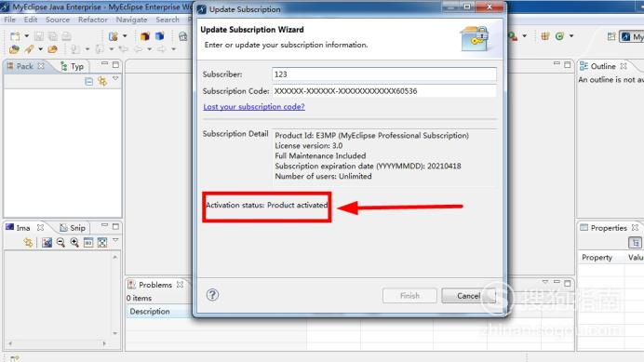644x362 pixels.
Task: Click the Description column header
Action: pos(158,312)
